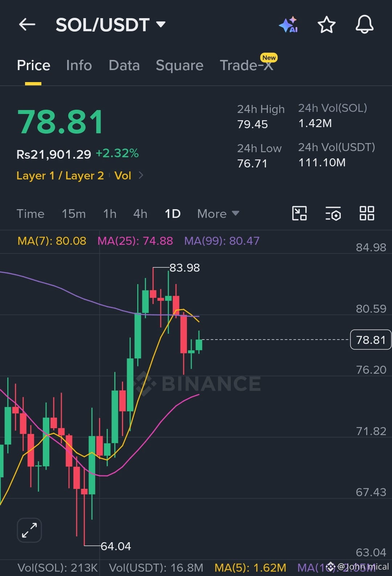The height and width of the screenshot is (576, 392).
Task: Tap the 67.43 price axis label
Action: point(371,492)
